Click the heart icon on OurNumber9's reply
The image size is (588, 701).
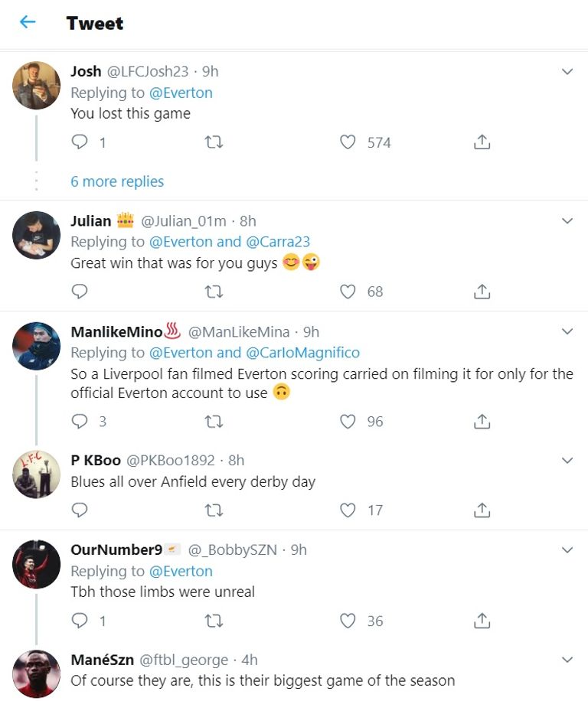(x=347, y=621)
